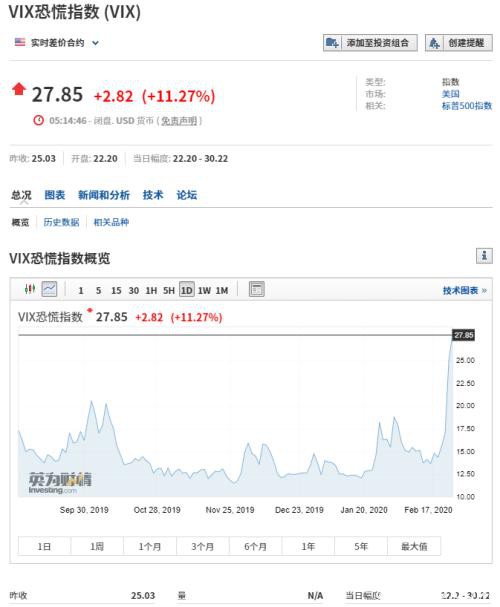Switch to the 总况 tab
The image size is (500, 607).
21,195
